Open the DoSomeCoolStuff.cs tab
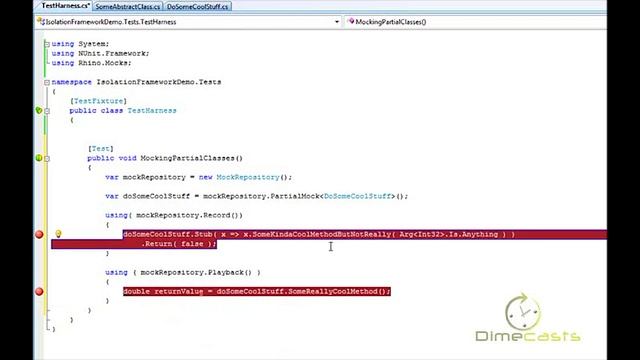 pyautogui.click(x=198, y=7)
